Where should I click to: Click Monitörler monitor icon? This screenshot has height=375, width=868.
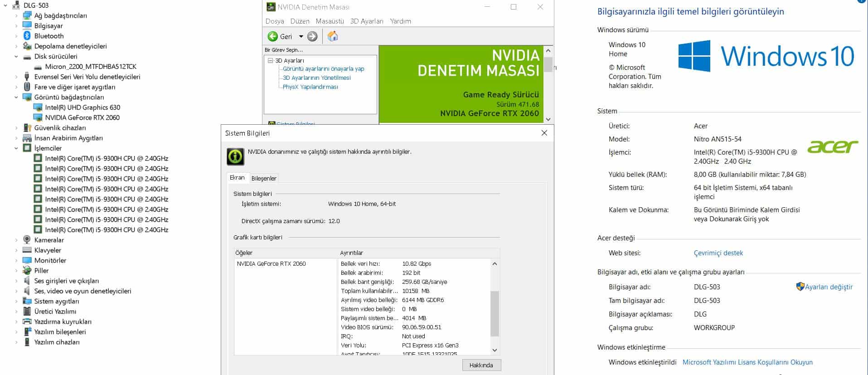[27, 260]
